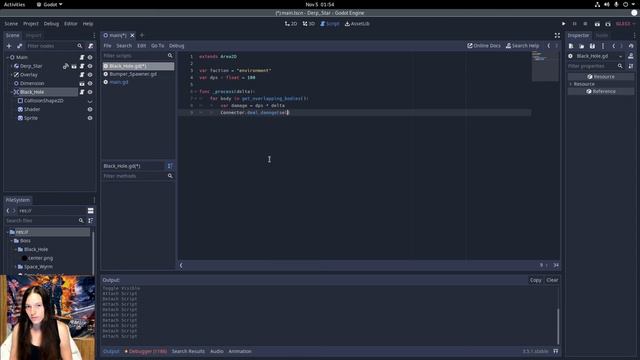This screenshot has height=360, width=640.
Task: Switch to the Import dock tab
Action: 33,36
